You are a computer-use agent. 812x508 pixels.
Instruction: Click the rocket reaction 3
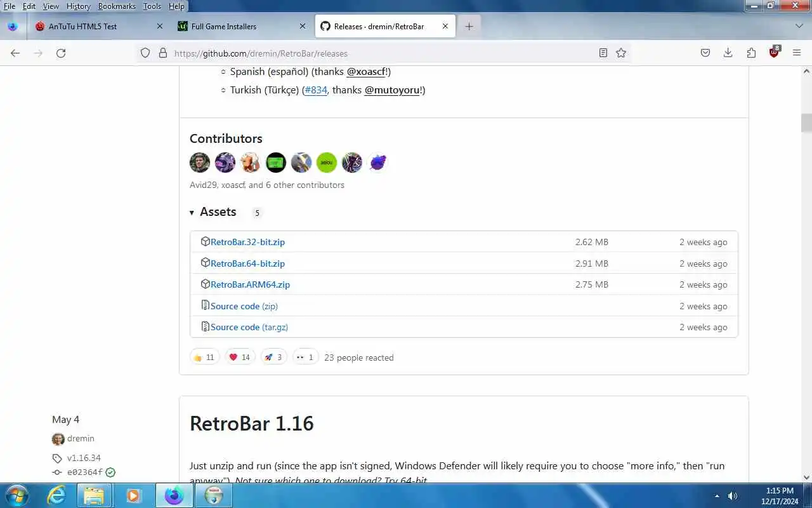tap(273, 358)
